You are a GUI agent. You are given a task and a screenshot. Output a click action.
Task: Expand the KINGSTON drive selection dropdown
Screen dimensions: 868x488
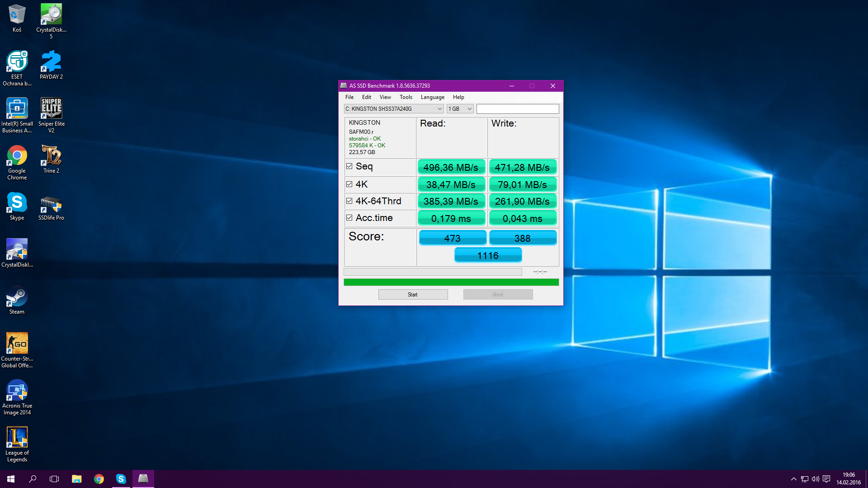(x=394, y=109)
